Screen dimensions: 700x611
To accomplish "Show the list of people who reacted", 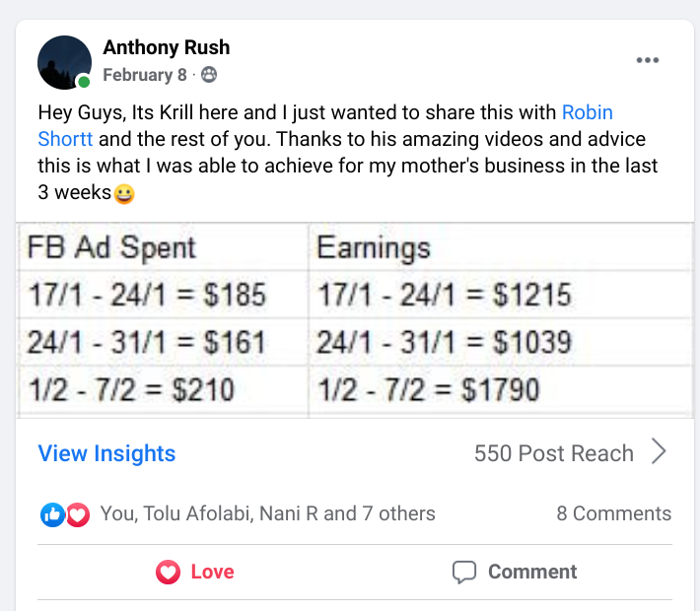I will pos(266,513).
